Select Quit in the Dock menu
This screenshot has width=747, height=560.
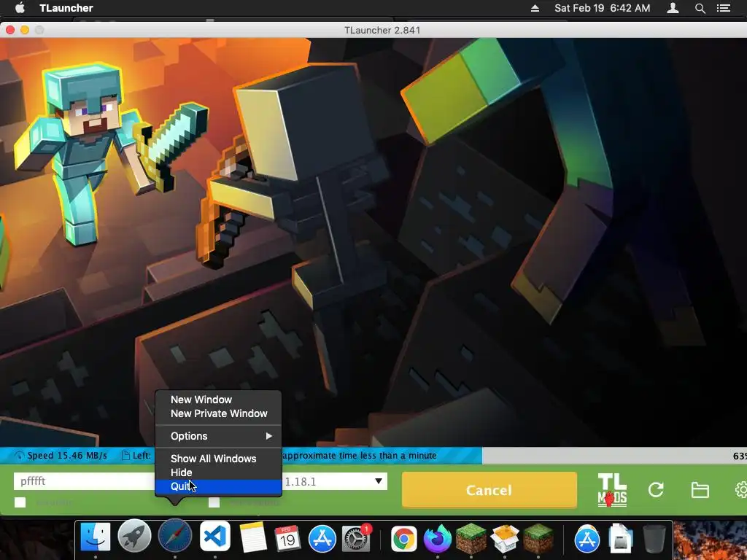(219, 486)
